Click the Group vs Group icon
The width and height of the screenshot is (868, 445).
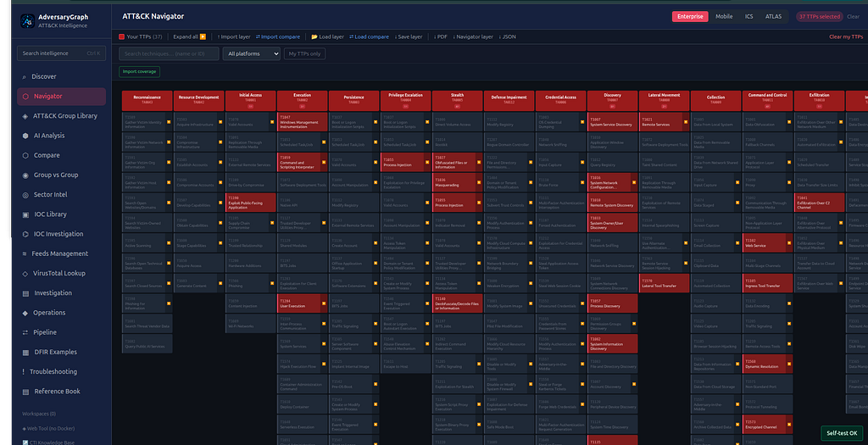25,175
